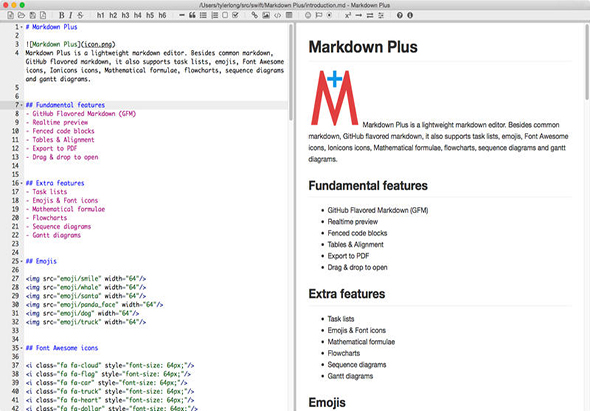Click 'Fundamental features' heading in preview

(368, 186)
